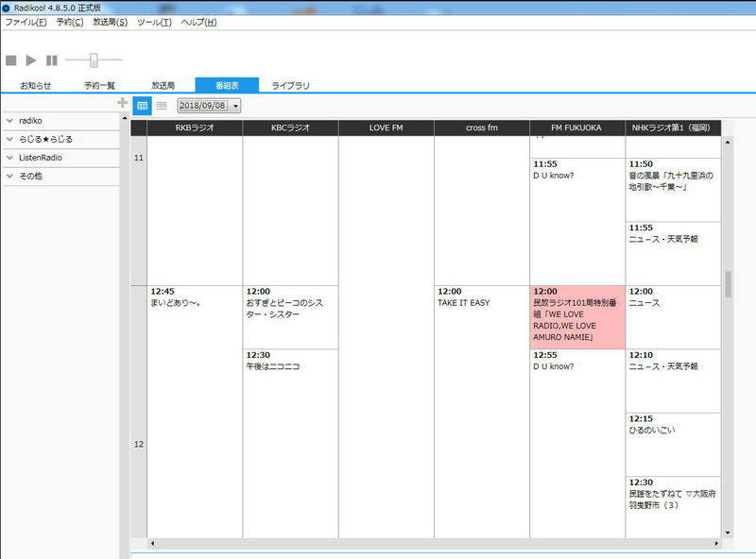Select the 番組表 tab
The width and height of the screenshot is (756, 559).
coord(227,85)
